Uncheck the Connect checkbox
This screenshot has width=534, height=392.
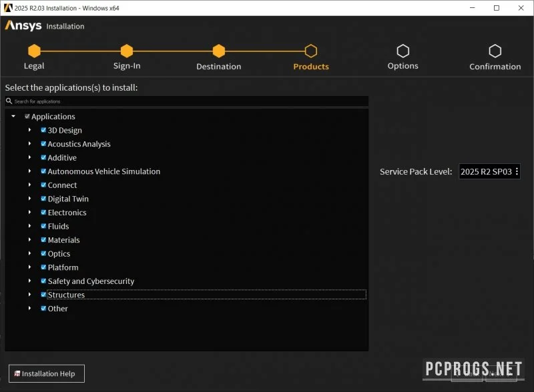[43, 185]
